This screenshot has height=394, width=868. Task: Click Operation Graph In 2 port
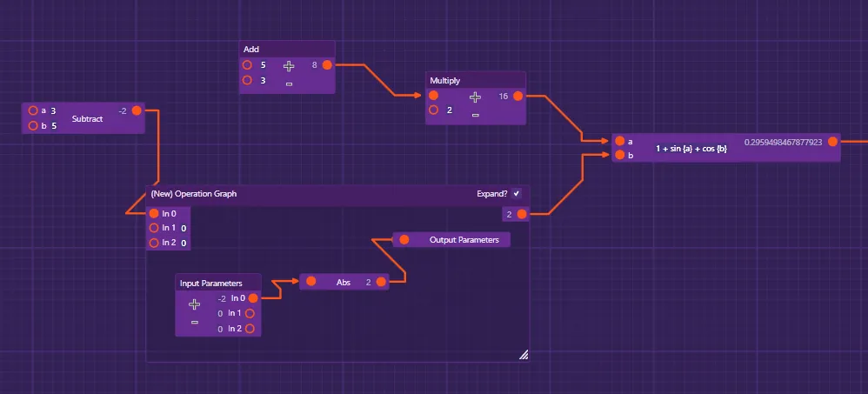[154, 243]
